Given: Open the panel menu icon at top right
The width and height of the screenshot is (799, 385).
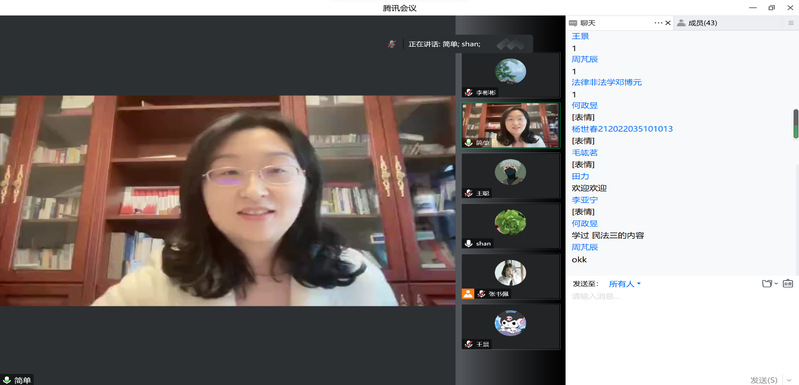Looking at the screenshot, I should [x=790, y=23].
